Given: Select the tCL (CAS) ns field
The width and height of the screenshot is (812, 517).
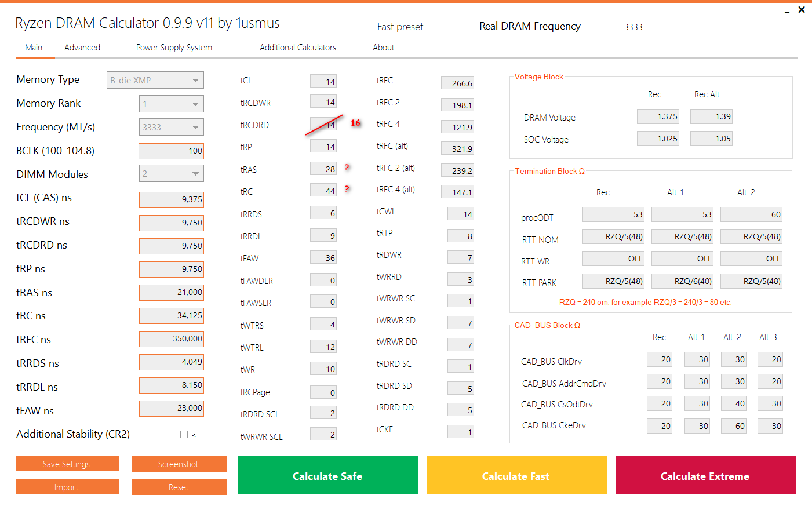Looking at the screenshot, I should [x=172, y=199].
